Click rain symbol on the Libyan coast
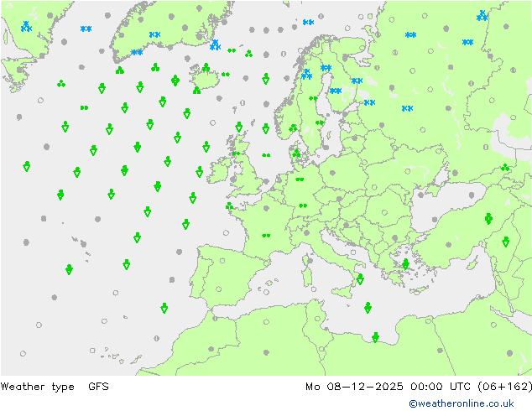 coord(375,337)
